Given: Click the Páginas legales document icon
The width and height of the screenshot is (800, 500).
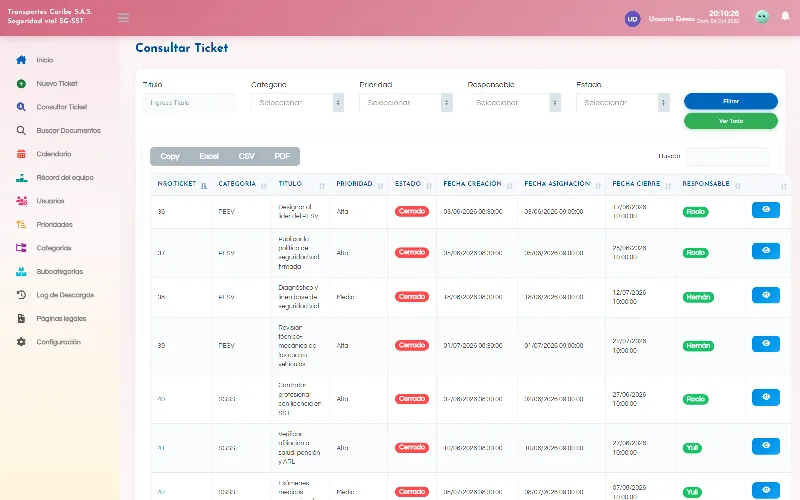Looking at the screenshot, I should pyautogui.click(x=21, y=318).
